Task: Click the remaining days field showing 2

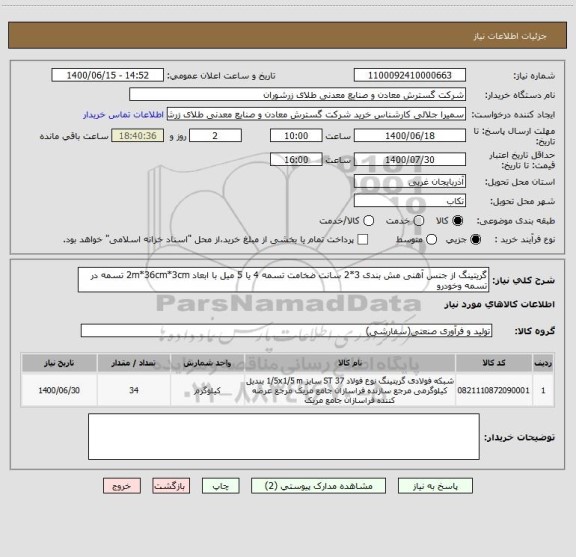Action: tap(215, 136)
